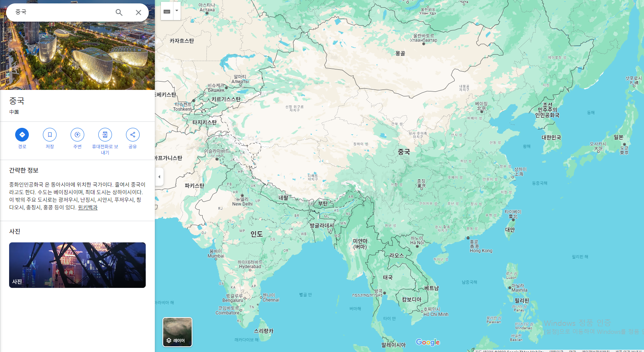Select the 몽골 country label

click(400, 53)
